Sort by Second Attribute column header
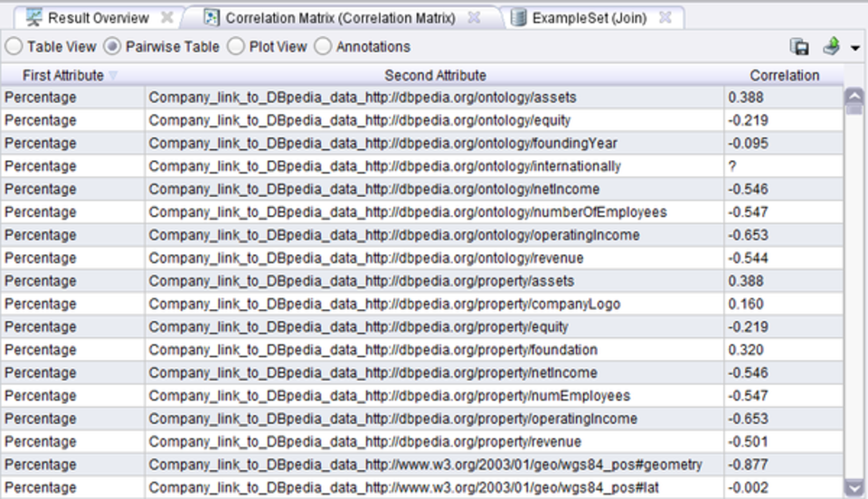The width and height of the screenshot is (868, 499). [x=435, y=75]
